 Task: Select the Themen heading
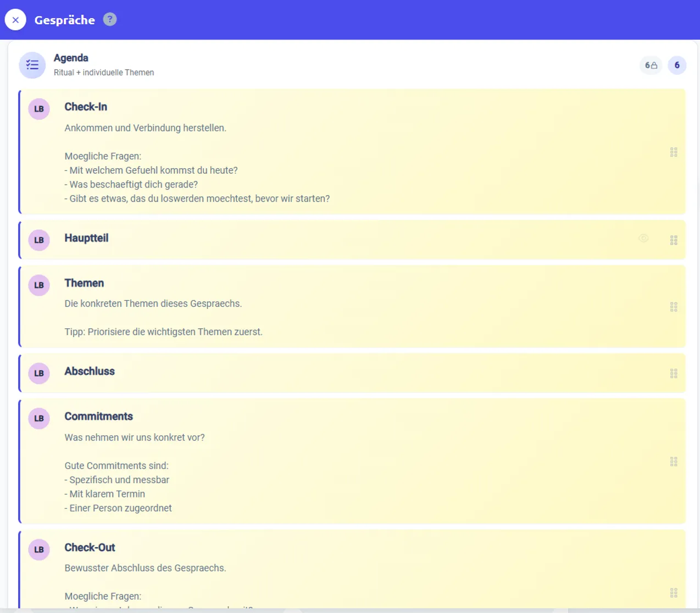[x=84, y=283]
